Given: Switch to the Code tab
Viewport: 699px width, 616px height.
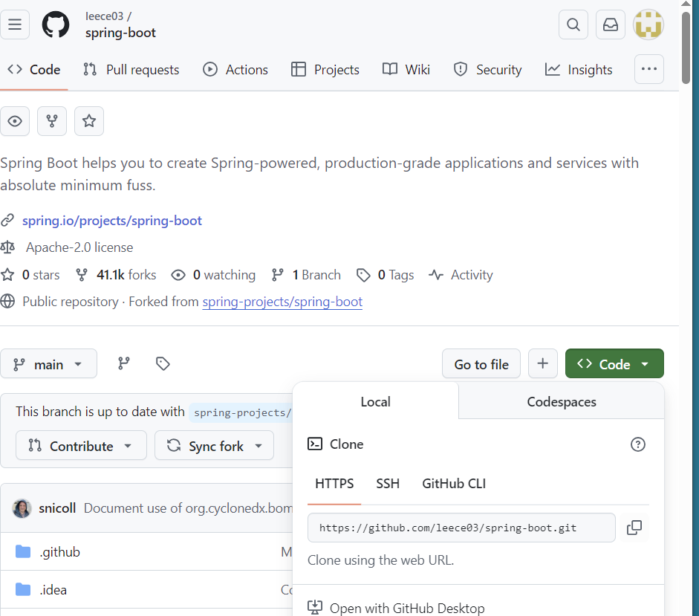Looking at the screenshot, I should 34,70.
